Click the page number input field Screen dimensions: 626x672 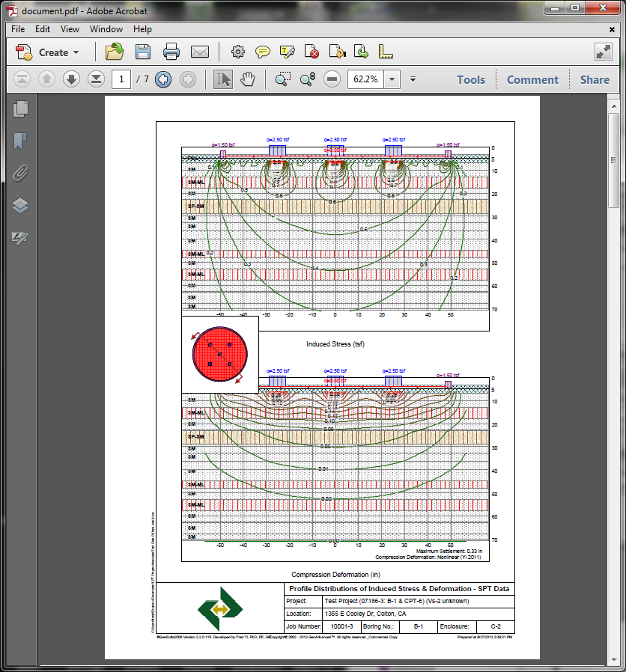pyautogui.click(x=121, y=79)
